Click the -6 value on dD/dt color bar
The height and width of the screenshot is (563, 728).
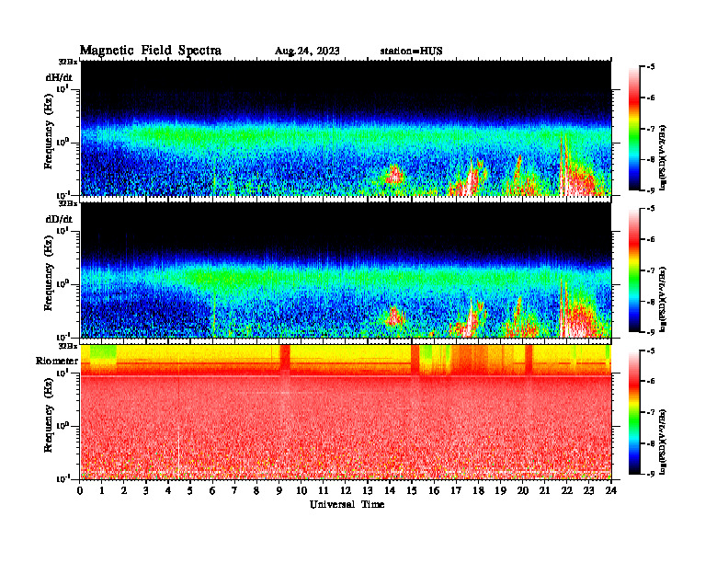tap(651, 239)
